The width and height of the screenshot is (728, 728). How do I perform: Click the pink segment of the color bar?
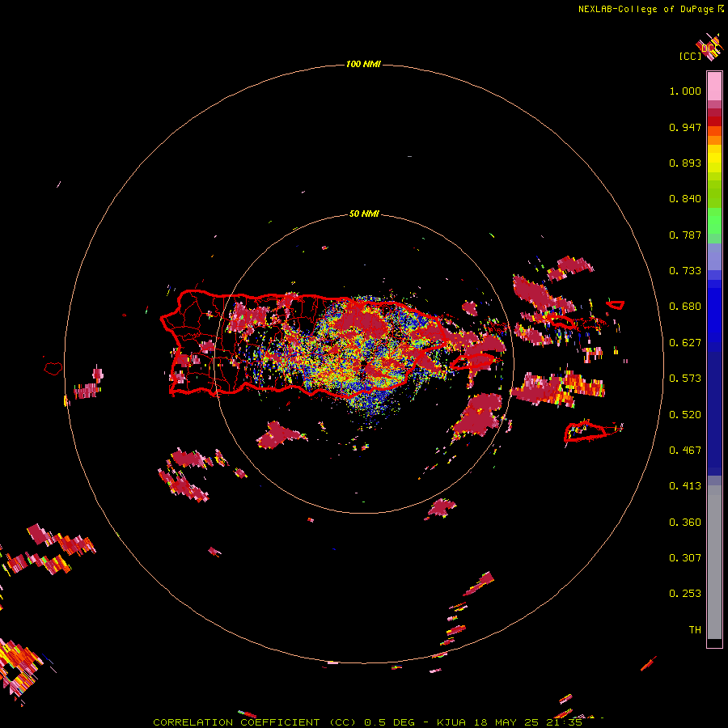pyautogui.click(x=714, y=87)
